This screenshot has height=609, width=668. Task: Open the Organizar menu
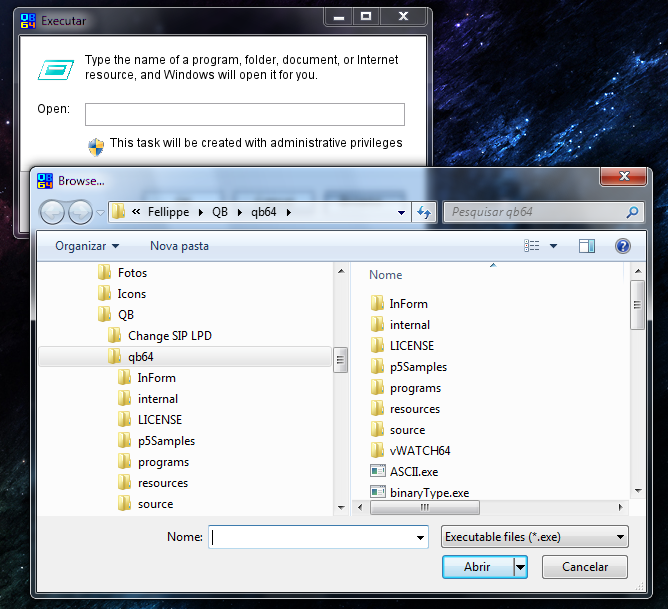(87, 246)
